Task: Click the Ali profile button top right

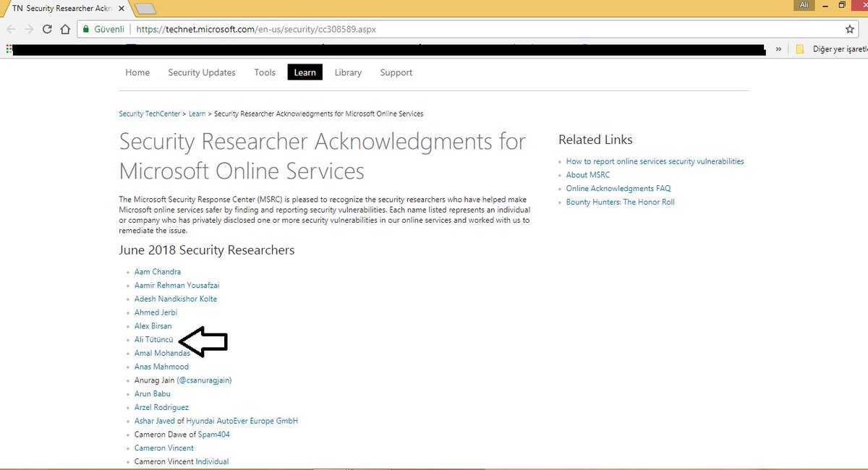Action: [803, 5]
